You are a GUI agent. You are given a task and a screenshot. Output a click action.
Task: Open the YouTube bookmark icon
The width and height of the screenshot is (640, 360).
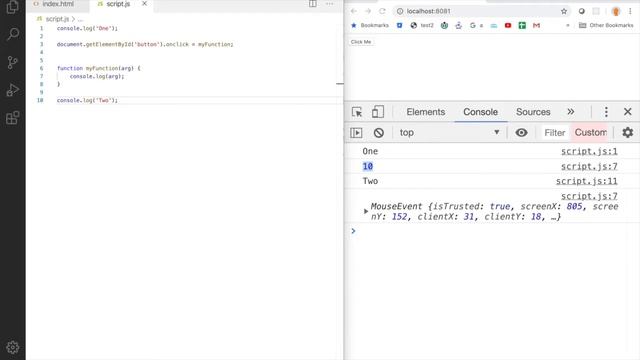(x=508, y=25)
